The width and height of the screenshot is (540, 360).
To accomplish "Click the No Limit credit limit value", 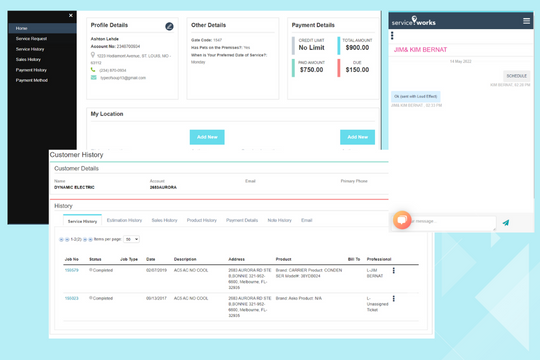I will point(311,48).
